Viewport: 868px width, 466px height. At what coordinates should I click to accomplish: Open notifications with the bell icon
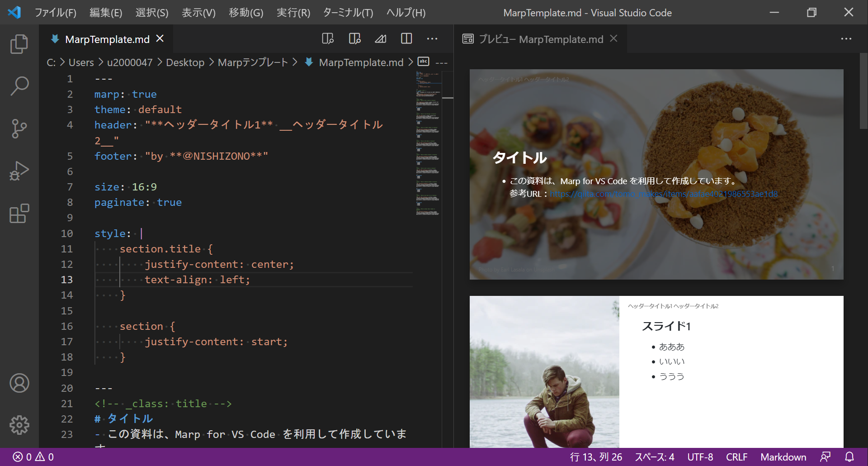(x=850, y=457)
